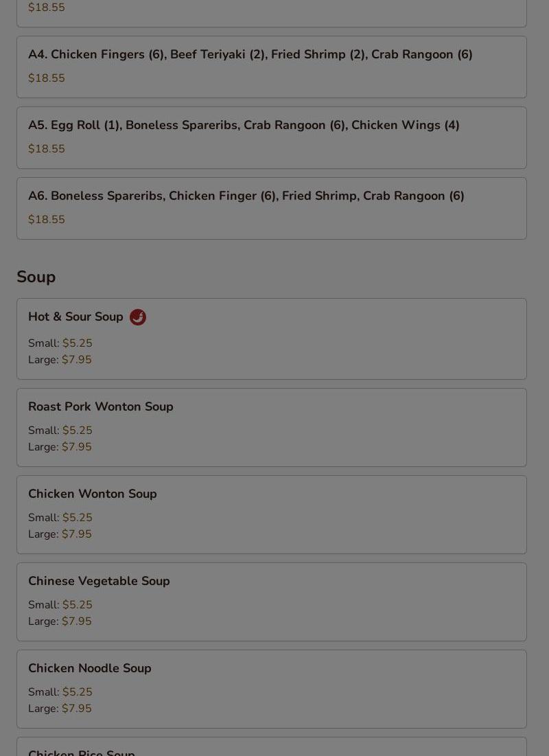Click Small $5.25 price of Hot & Sour Soup
The width and height of the screenshot is (549, 756).
click(x=60, y=343)
